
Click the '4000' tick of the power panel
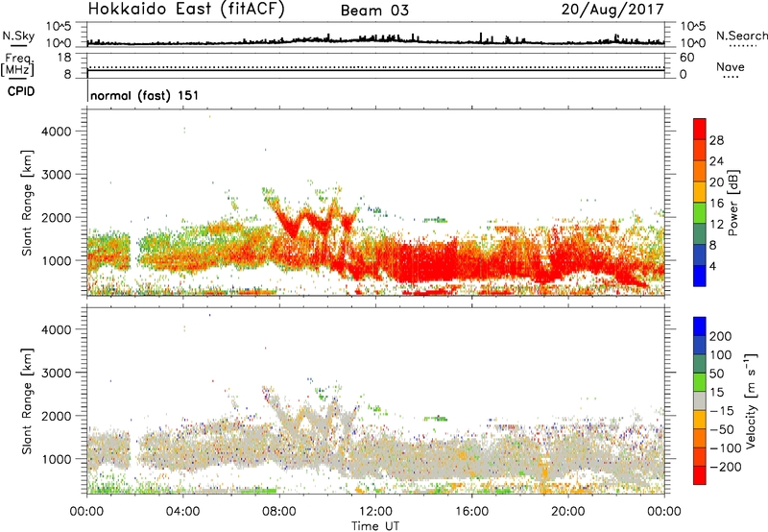tap(57, 132)
